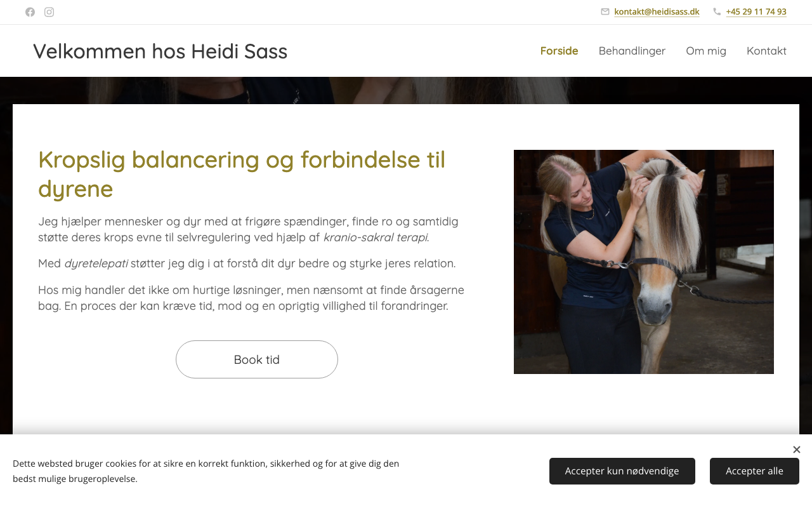Open the Instagram profile icon
The height and width of the screenshot is (508, 812).
point(49,12)
